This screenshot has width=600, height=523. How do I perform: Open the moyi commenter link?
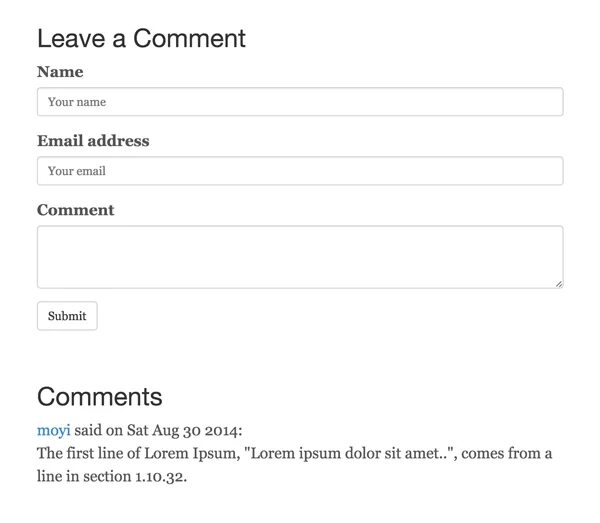(53, 429)
